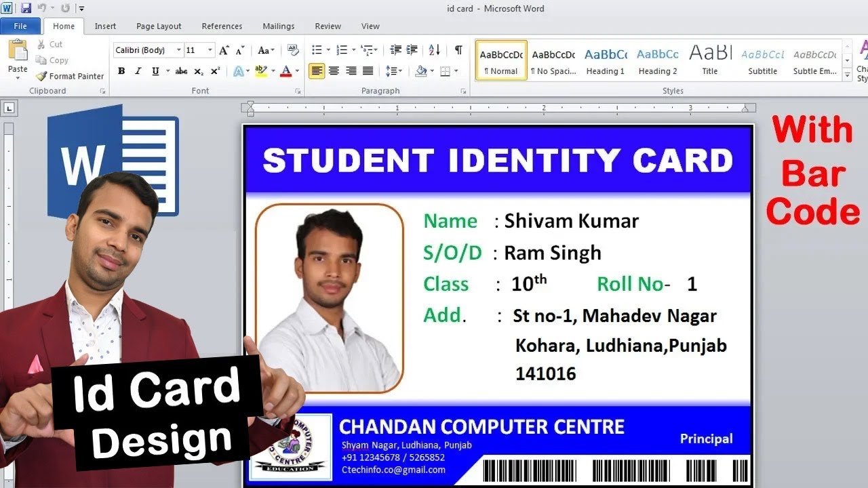The height and width of the screenshot is (488, 868).
Task: Click the Paste icon
Action: click(x=18, y=50)
